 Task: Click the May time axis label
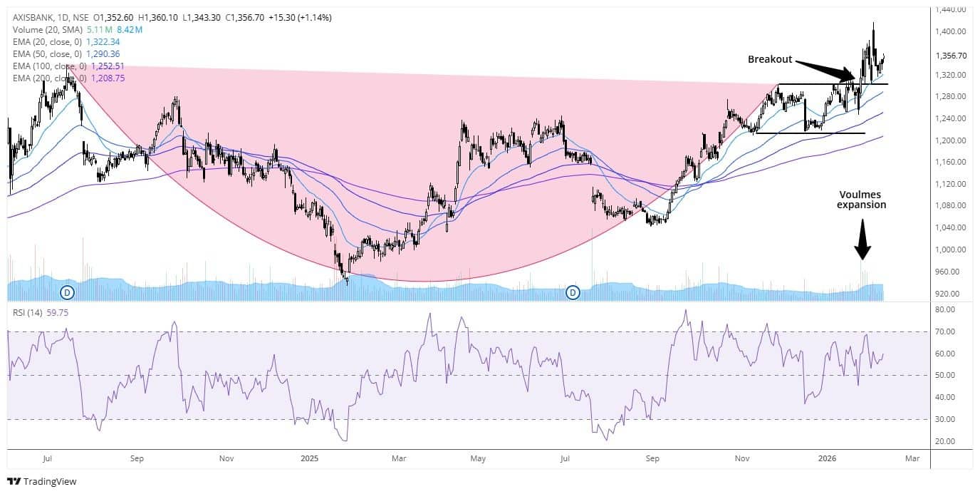point(479,458)
